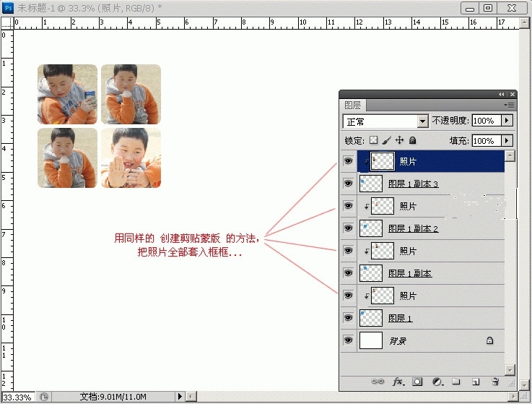Click the lock icon on 背景 layer
532x404 pixels.
489,340
